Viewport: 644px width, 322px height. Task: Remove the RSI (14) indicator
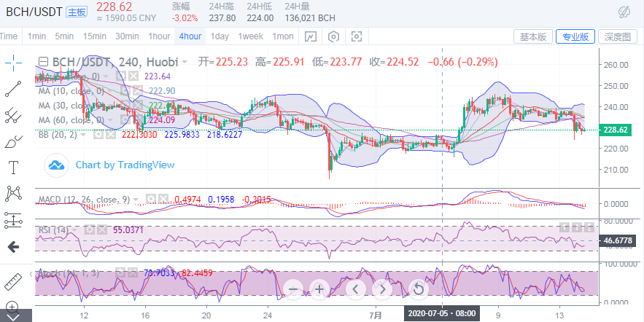101,229
